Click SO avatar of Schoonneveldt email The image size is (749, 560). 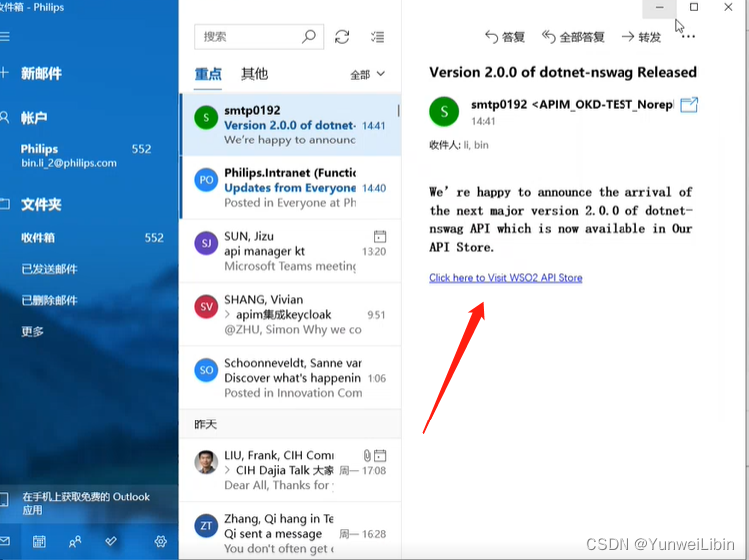(206, 370)
